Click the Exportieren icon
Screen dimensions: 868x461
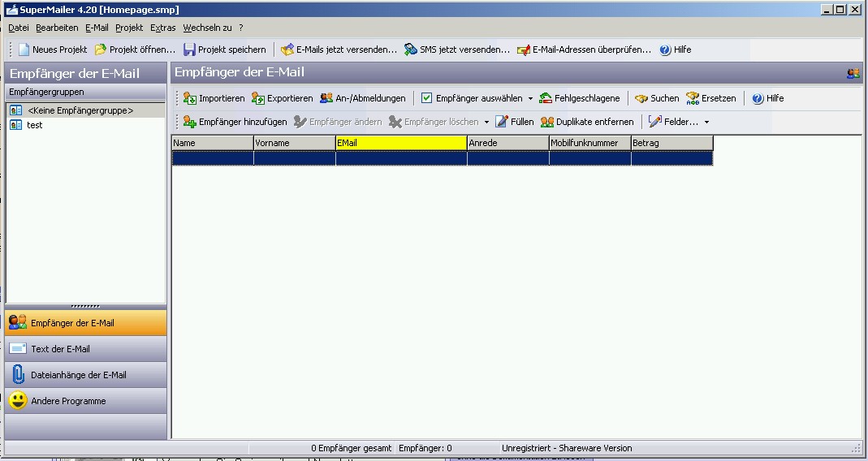click(x=258, y=98)
